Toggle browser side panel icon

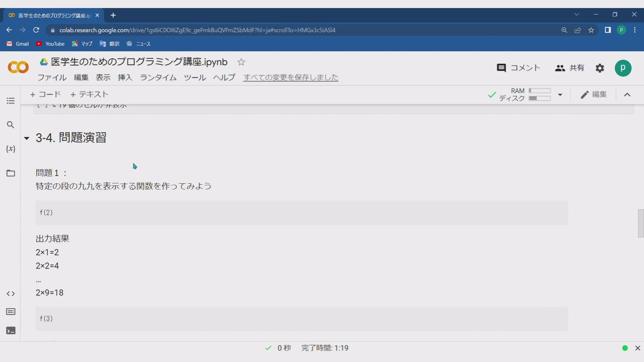tap(608, 30)
